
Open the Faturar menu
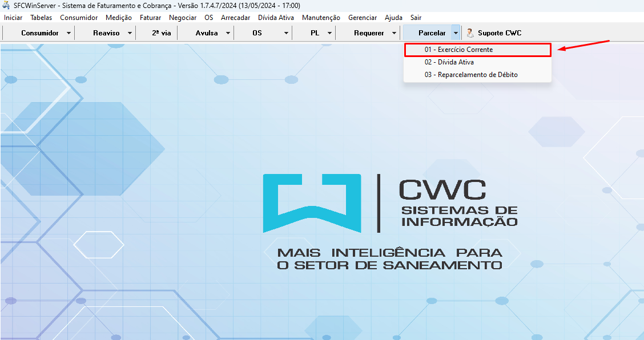(x=150, y=18)
